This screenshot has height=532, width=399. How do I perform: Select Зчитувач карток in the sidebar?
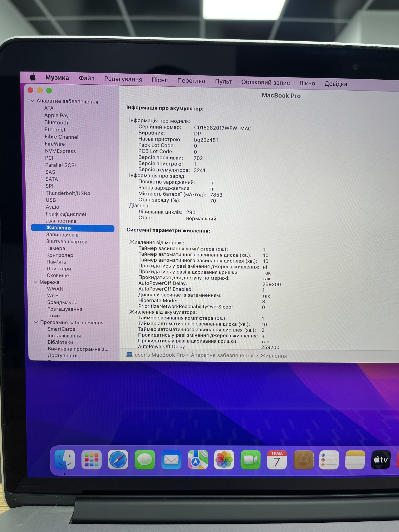pos(67,241)
